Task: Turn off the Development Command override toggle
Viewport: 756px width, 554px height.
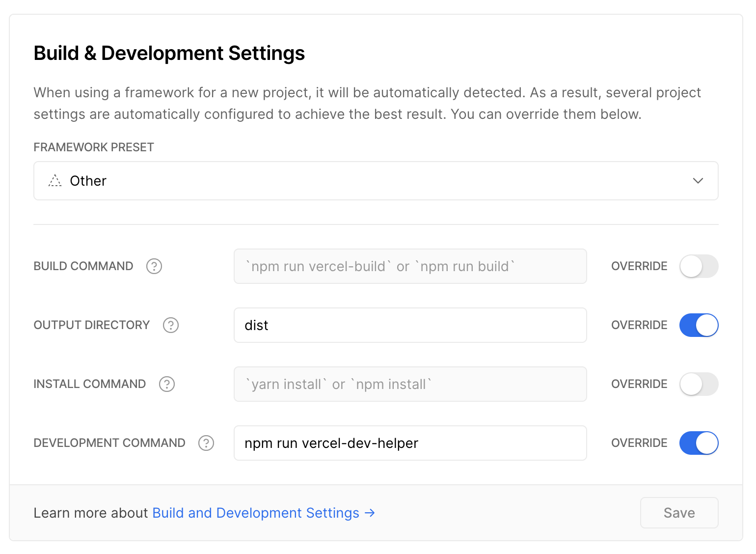Action: coord(699,443)
